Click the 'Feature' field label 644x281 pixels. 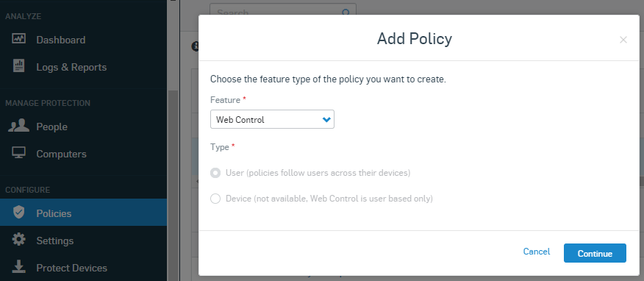225,100
